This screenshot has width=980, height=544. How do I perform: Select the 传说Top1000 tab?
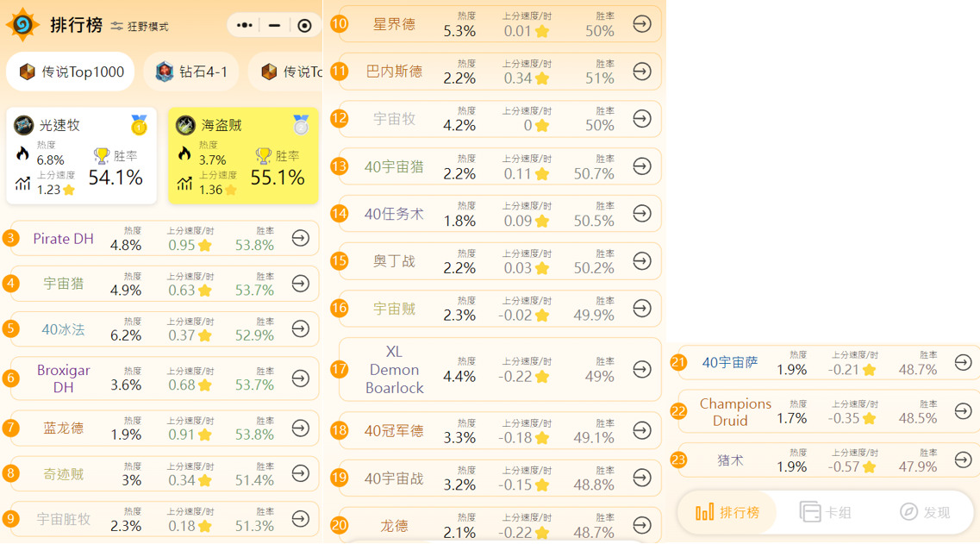[72, 72]
